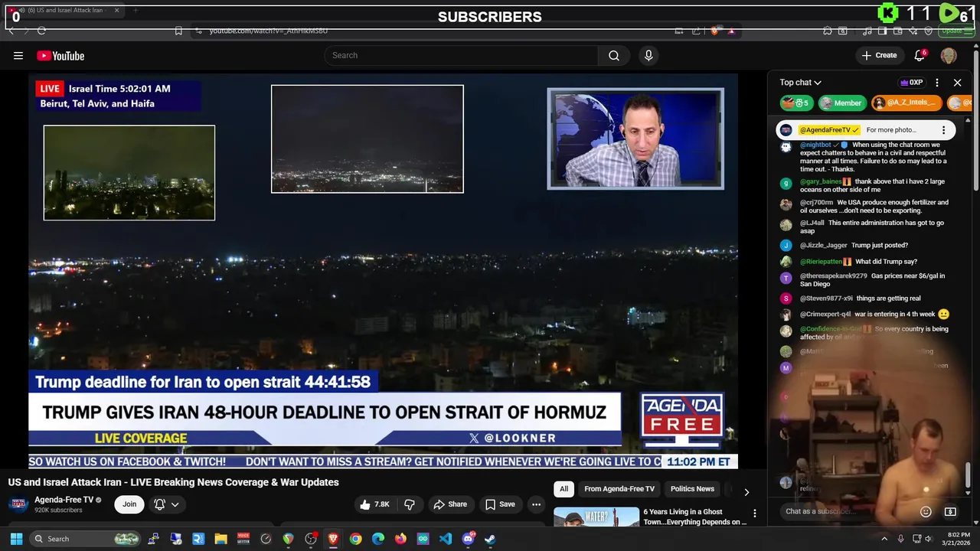This screenshot has height=551, width=980.
Task: Start voice search with the microphone icon
Action: [x=648, y=55]
